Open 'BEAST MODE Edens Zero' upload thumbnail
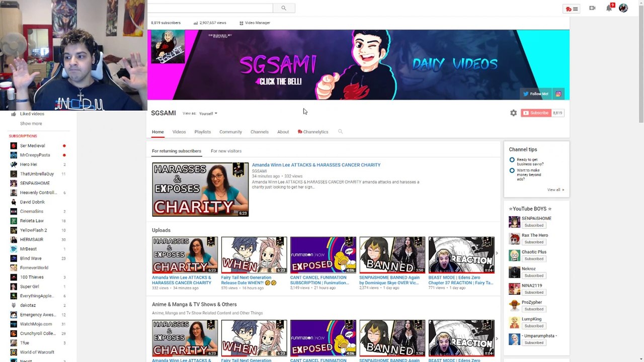This screenshot has height=362, width=644. click(461, 255)
